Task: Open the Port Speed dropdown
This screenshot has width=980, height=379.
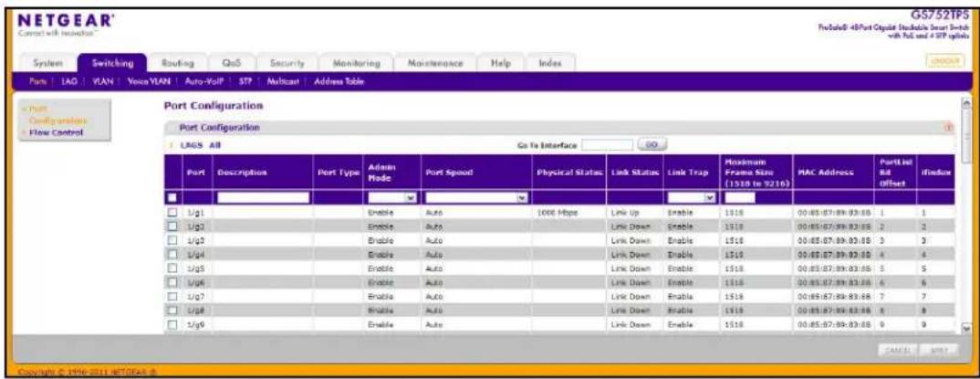Action: coord(475,197)
